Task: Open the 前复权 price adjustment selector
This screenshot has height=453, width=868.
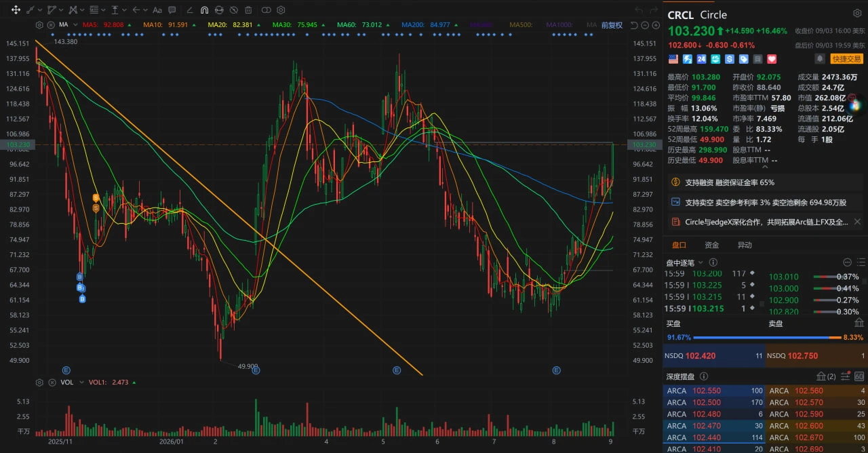Action: point(612,25)
